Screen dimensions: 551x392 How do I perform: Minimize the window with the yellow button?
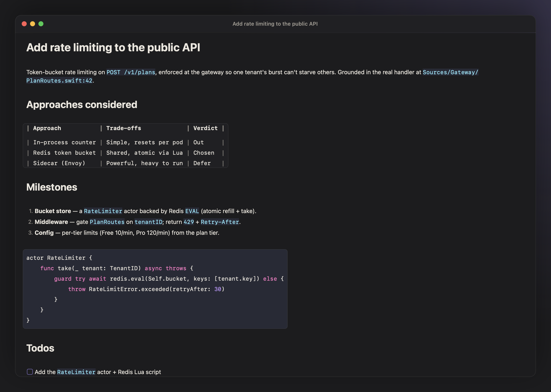click(x=33, y=24)
